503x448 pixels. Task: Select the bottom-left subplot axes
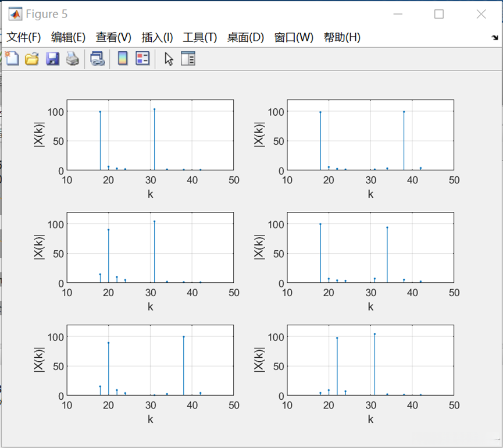(x=150, y=360)
